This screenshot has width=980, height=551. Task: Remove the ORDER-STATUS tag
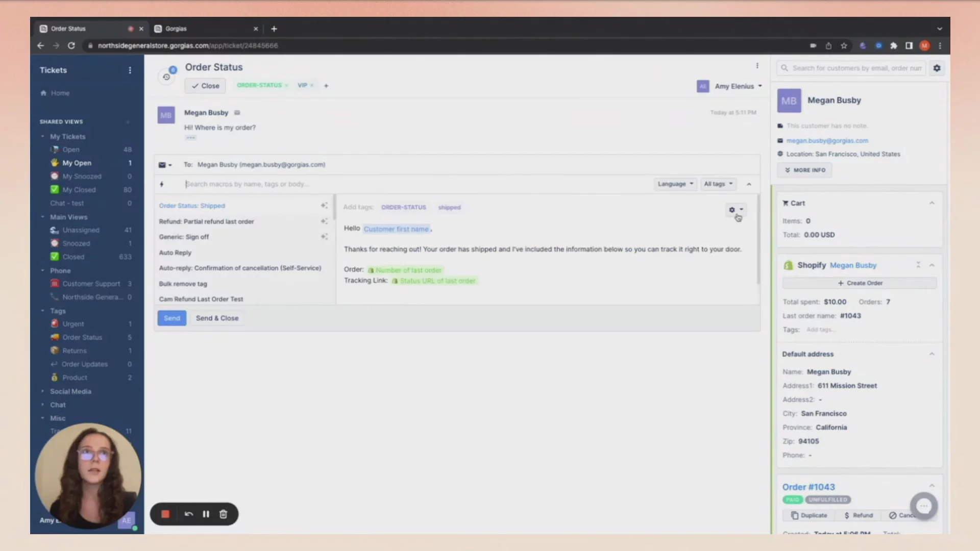point(286,85)
